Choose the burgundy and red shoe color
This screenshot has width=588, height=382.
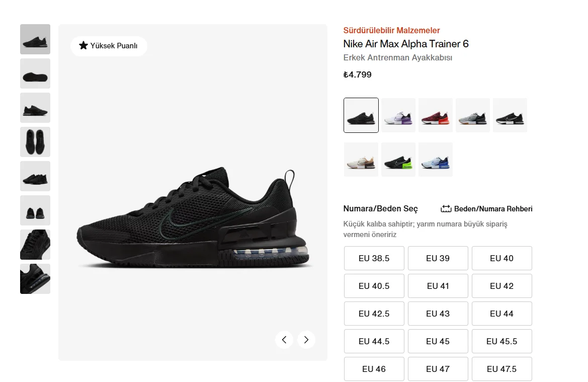(436, 115)
